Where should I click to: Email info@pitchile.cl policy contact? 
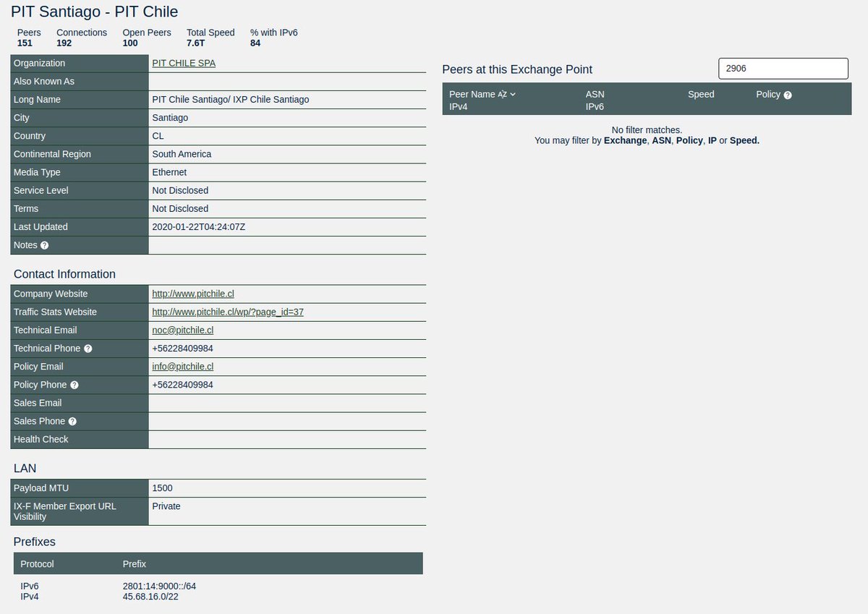click(x=182, y=366)
